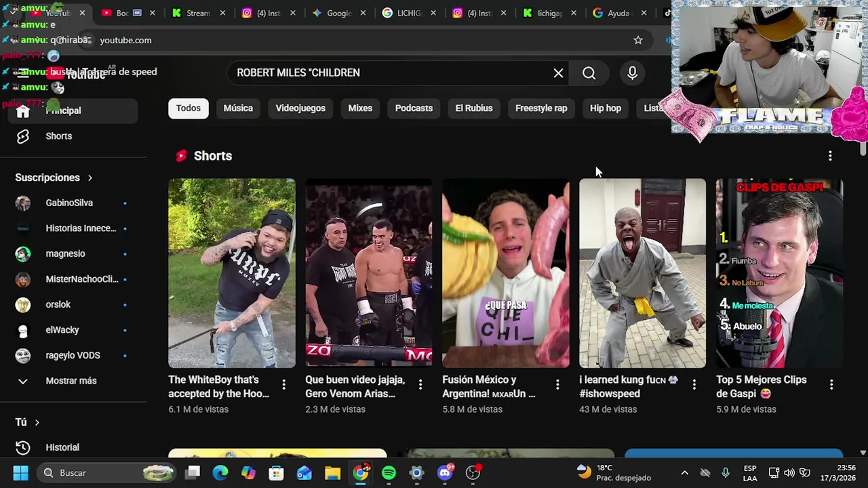Viewport: 868px width, 488px height.
Task: Open weather widget showing 18°C
Action: click(x=613, y=473)
